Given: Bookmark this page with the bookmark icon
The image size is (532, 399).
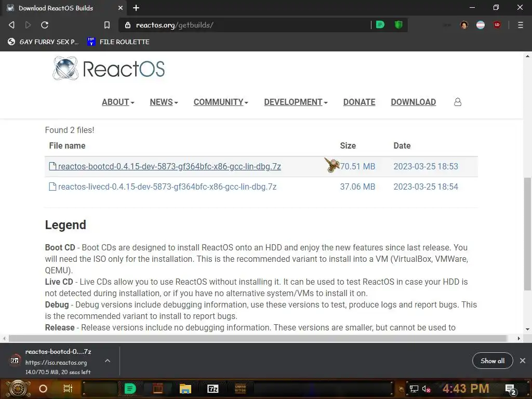Looking at the screenshot, I should (x=107, y=25).
